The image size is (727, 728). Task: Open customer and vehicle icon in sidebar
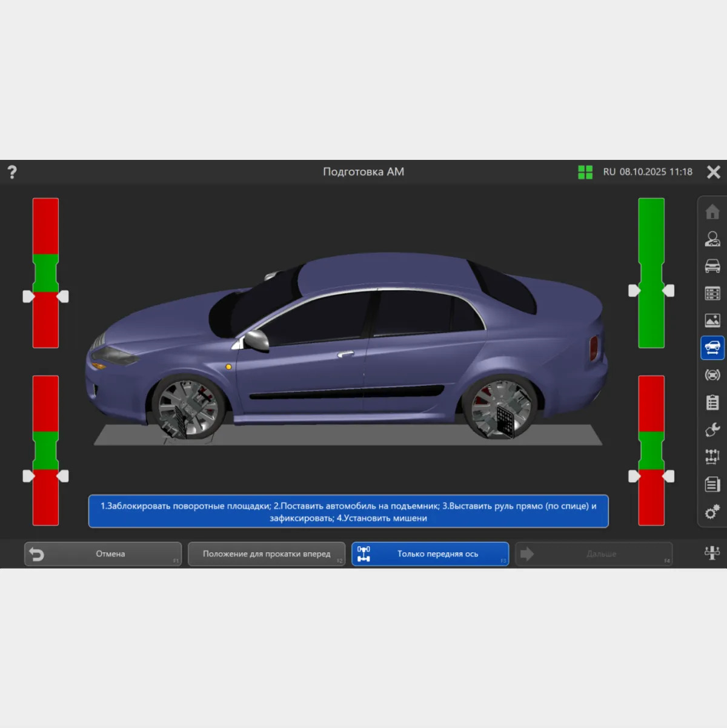[x=712, y=239]
